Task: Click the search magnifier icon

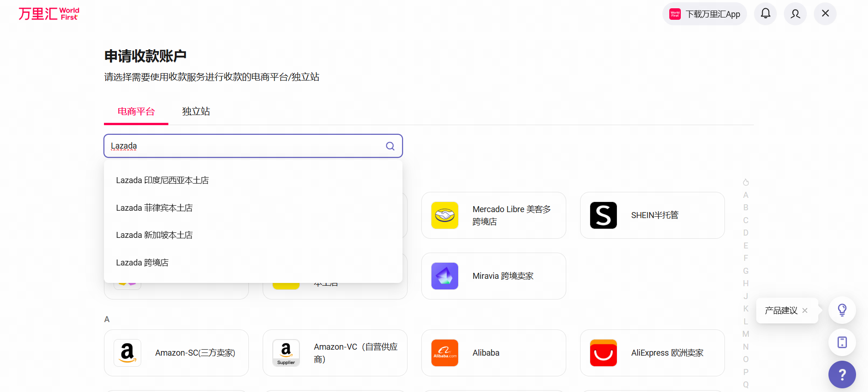Action: (x=390, y=146)
